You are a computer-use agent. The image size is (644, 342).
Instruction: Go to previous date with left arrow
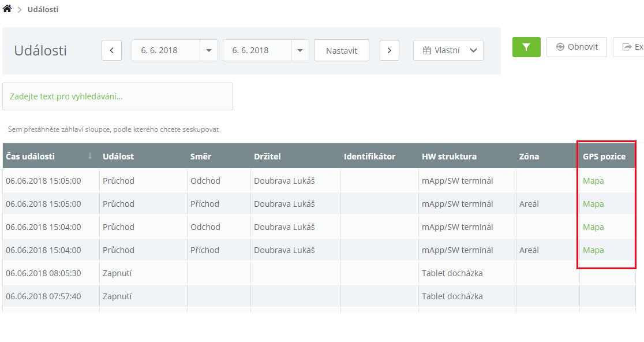(111, 50)
